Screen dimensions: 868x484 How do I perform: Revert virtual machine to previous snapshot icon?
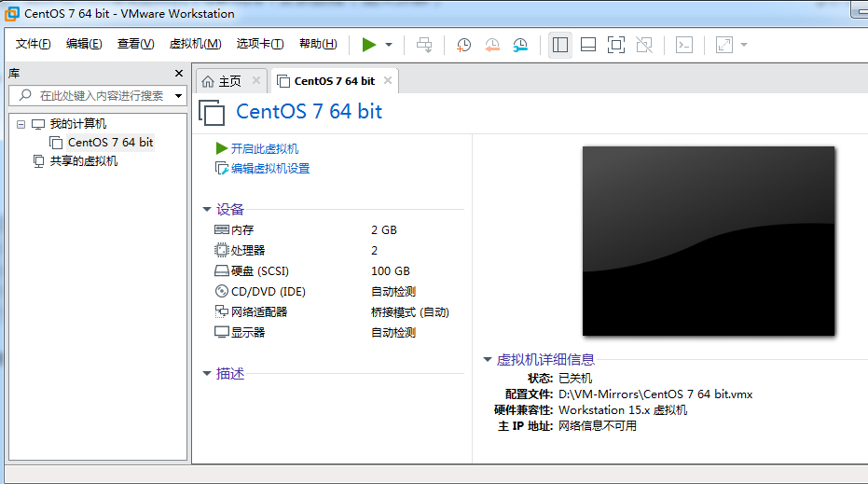[x=492, y=45]
